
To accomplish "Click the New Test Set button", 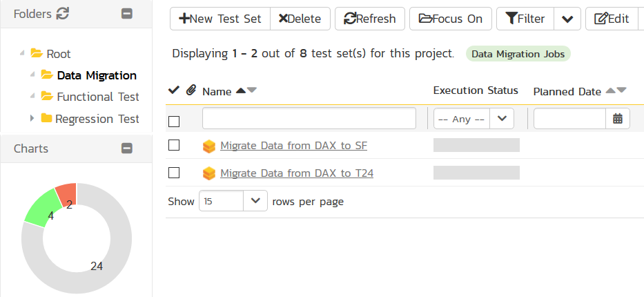I will 220,19.
